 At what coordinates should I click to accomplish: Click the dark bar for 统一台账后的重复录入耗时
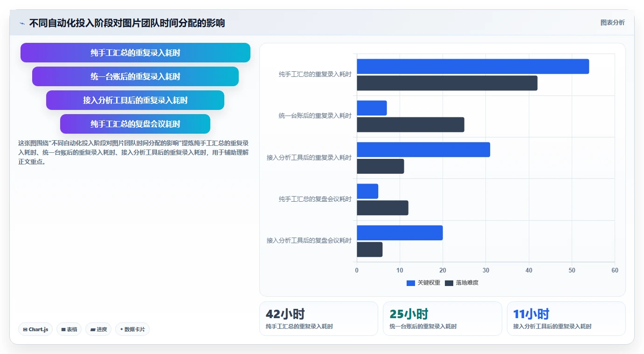pos(410,124)
